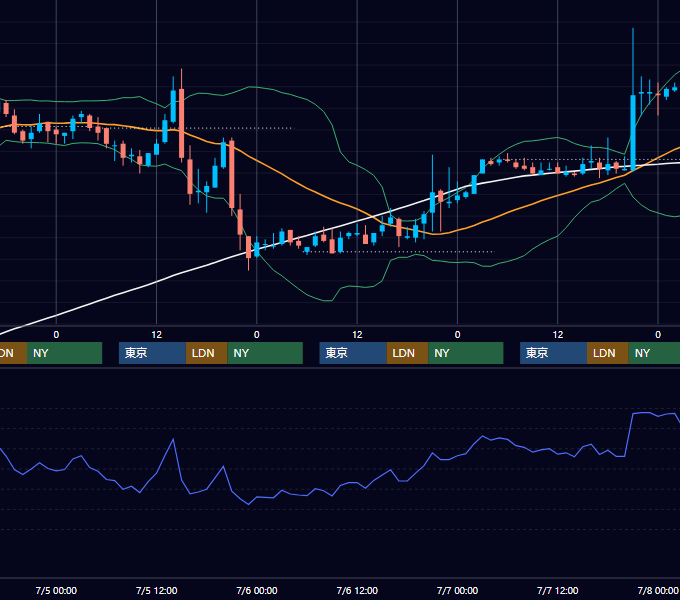Image resolution: width=680 pixels, height=600 pixels.
Task: Click the LDN session block on 7/5
Action: [206, 353]
